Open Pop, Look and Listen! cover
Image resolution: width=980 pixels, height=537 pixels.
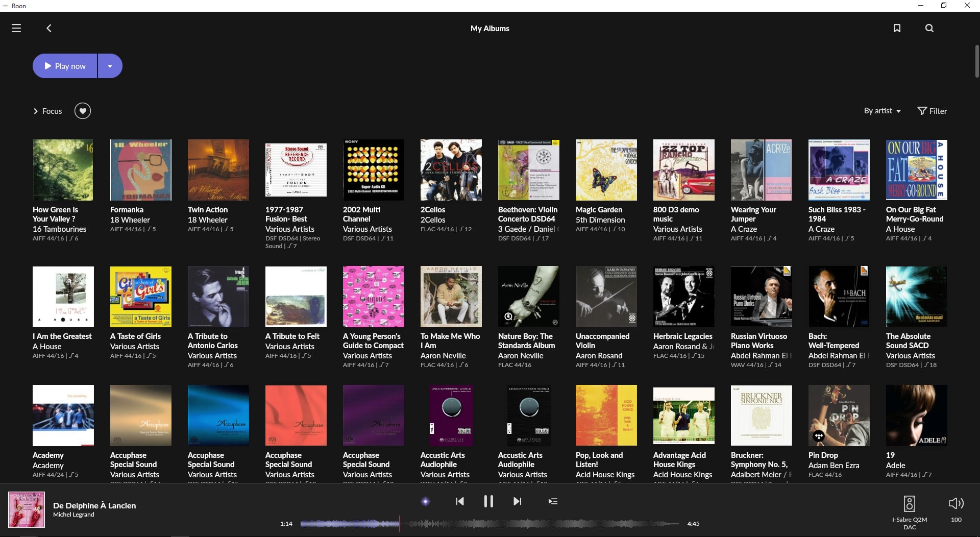pos(606,416)
